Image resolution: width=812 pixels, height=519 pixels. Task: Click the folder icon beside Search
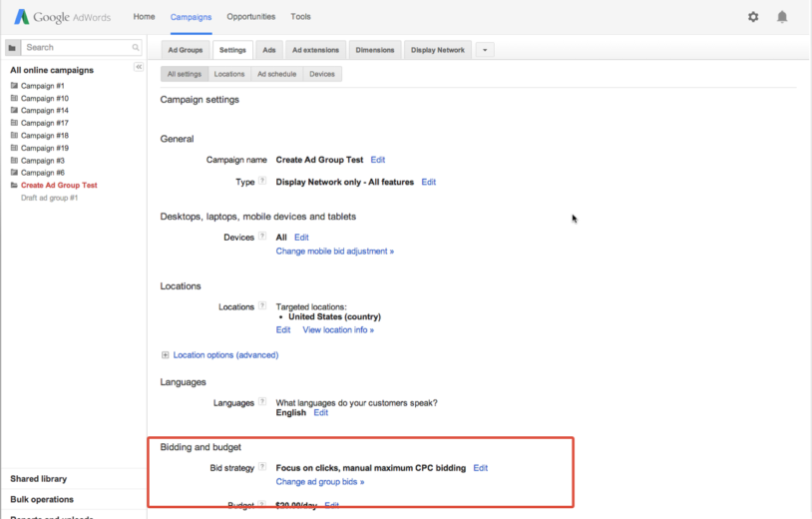pyautogui.click(x=12, y=47)
